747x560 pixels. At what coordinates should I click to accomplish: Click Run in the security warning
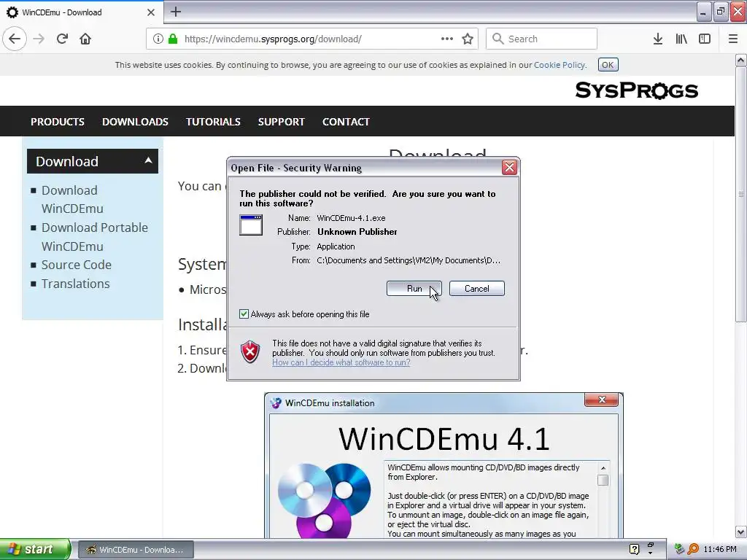[x=414, y=289]
